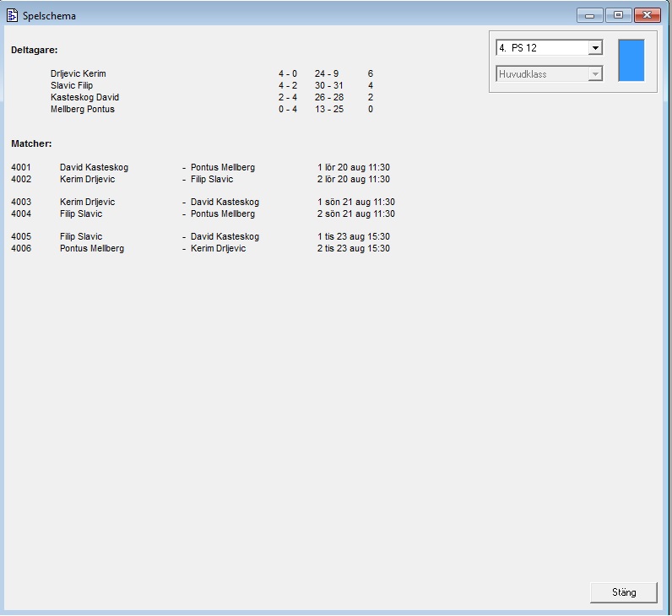Image resolution: width=672 pixels, height=616 pixels.
Task: Maximize the Spelschema window
Action: tap(618, 15)
